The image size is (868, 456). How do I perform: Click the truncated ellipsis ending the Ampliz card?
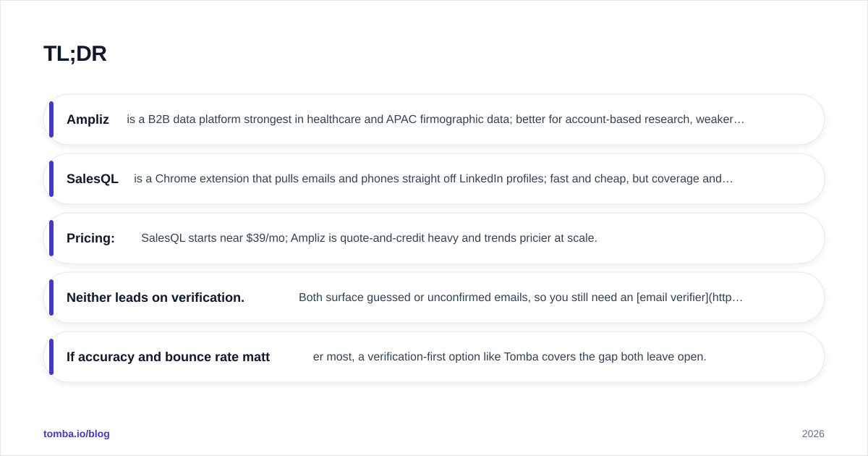pyautogui.click(x=739, y=119)
